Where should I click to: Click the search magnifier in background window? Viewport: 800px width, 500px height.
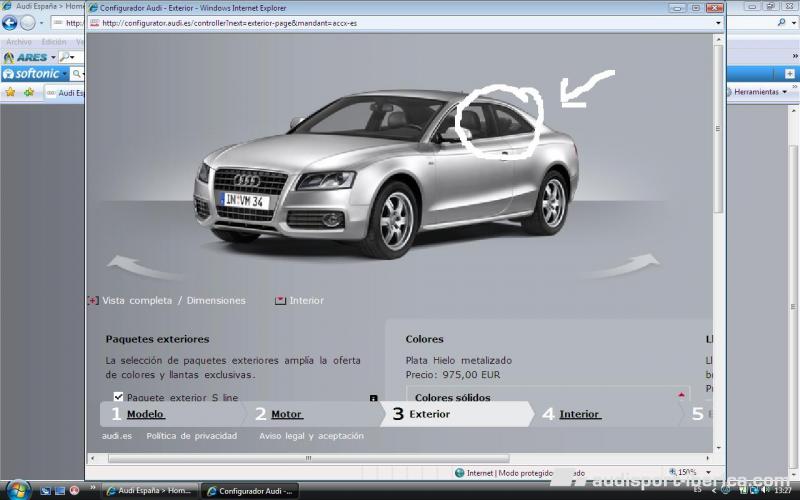781,22
